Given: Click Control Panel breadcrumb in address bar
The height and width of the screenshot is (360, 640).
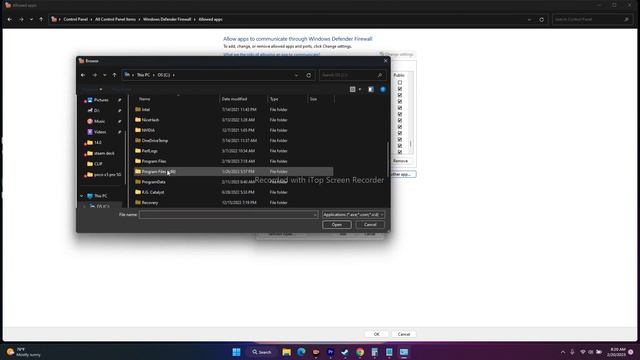Looking at the screenshot, I should (76, 19).
